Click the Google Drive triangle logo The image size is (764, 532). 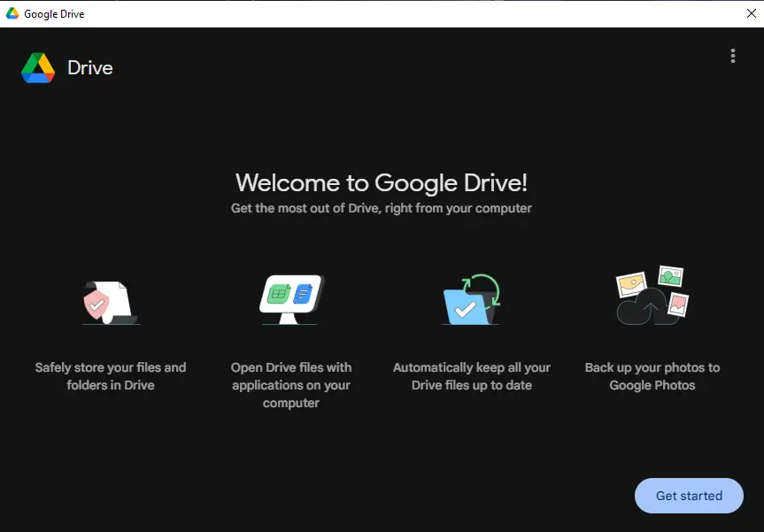point(39,67)
